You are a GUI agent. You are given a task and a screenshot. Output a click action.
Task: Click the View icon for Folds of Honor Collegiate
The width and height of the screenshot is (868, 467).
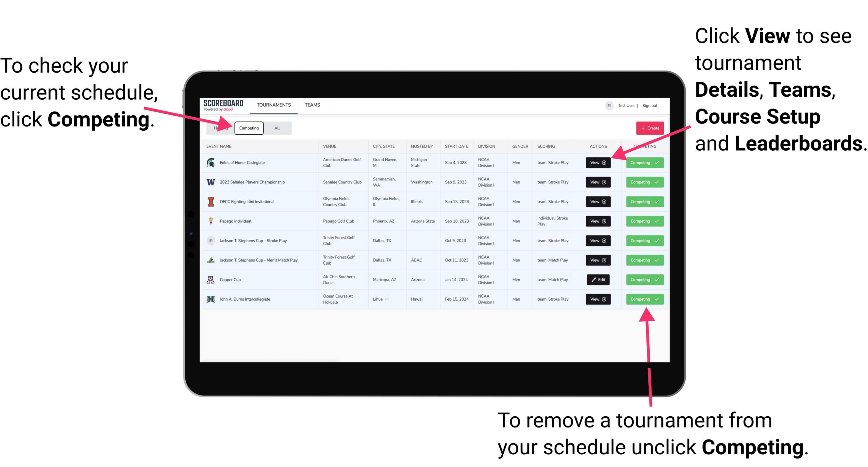coord(597,163)
